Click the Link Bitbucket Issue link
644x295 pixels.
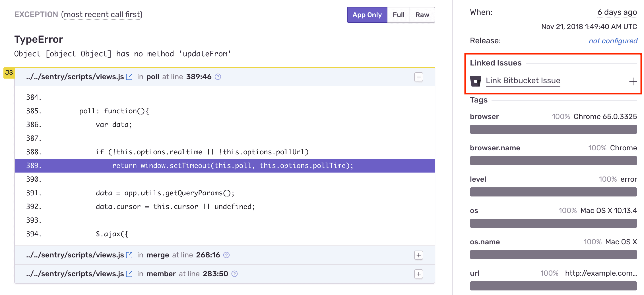point(523,81)
